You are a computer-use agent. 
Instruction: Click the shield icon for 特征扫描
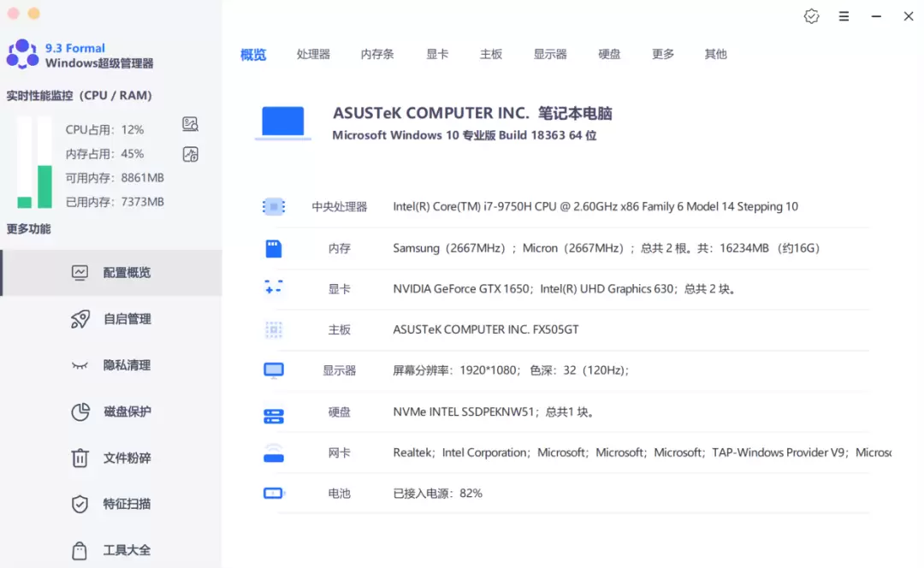tap(80, 504)
